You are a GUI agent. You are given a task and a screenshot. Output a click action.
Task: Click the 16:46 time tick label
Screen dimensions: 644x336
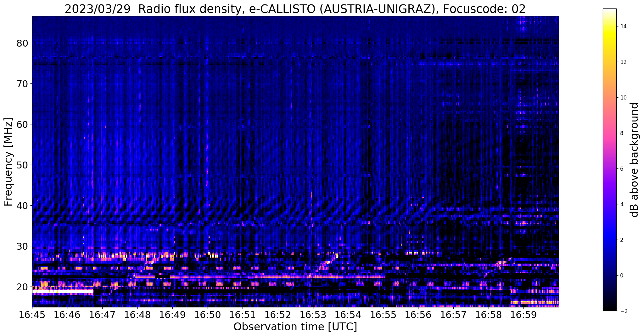pyautogui.click(x=67, y=315)
